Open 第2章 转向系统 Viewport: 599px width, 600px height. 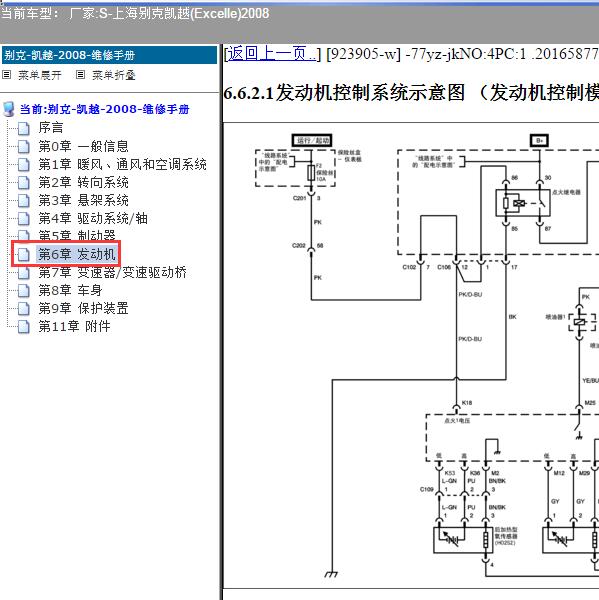point(83,183)
